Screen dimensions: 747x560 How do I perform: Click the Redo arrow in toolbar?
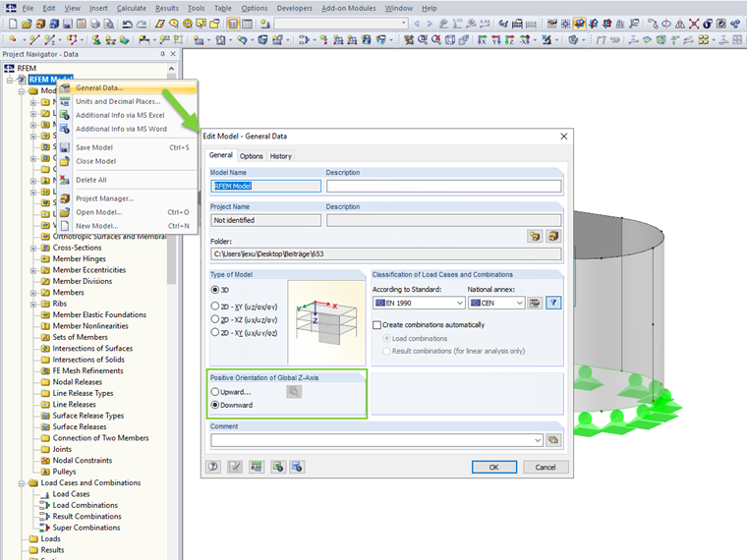tap(142, 24)
